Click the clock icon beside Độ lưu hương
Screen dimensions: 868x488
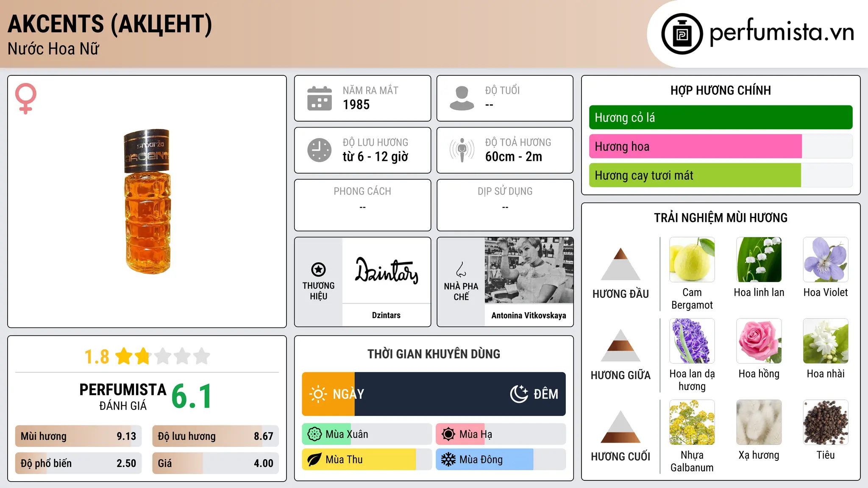(320, 150)
